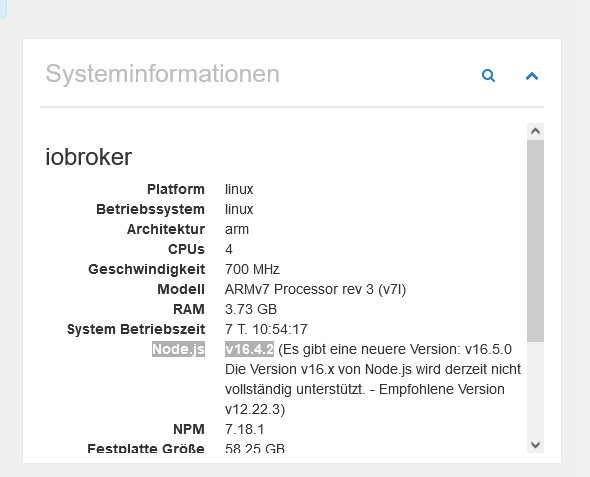Click the scrollbar up arrow

[535, 131]
